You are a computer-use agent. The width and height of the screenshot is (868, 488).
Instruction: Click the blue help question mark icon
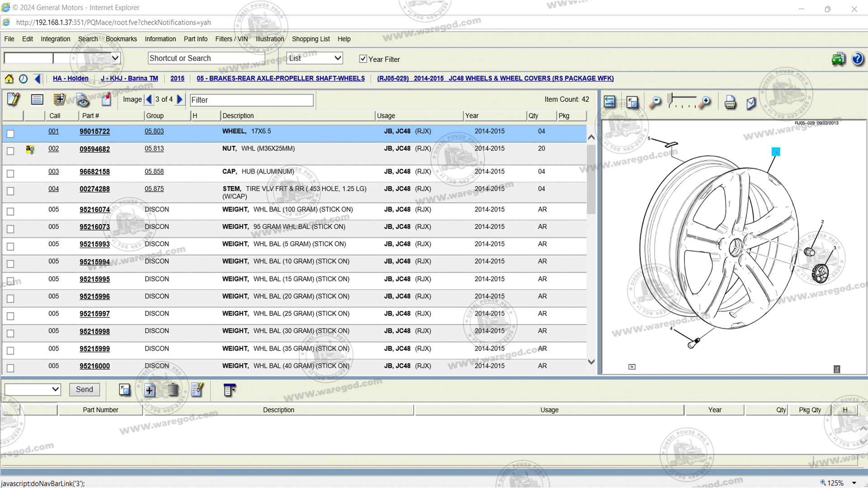857,59
